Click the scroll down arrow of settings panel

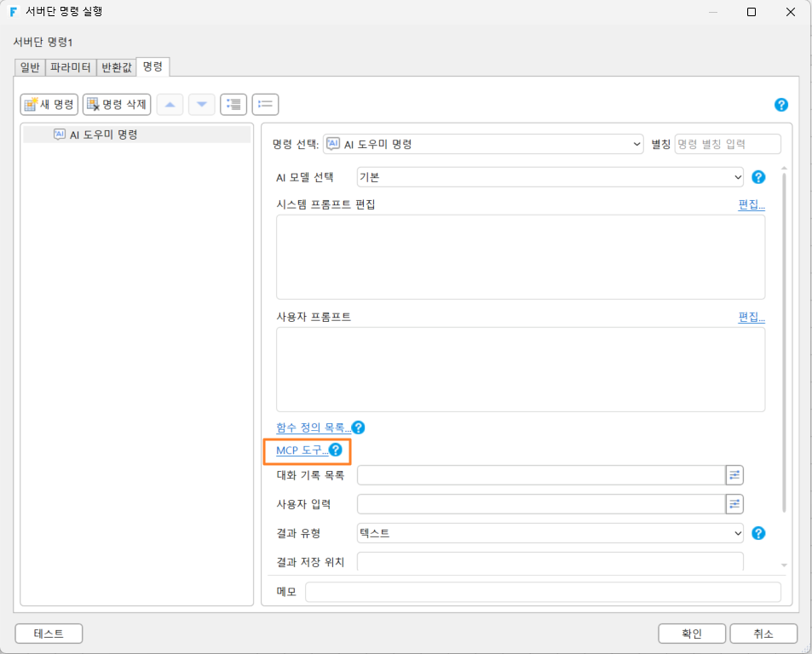[x=784, y=565]
